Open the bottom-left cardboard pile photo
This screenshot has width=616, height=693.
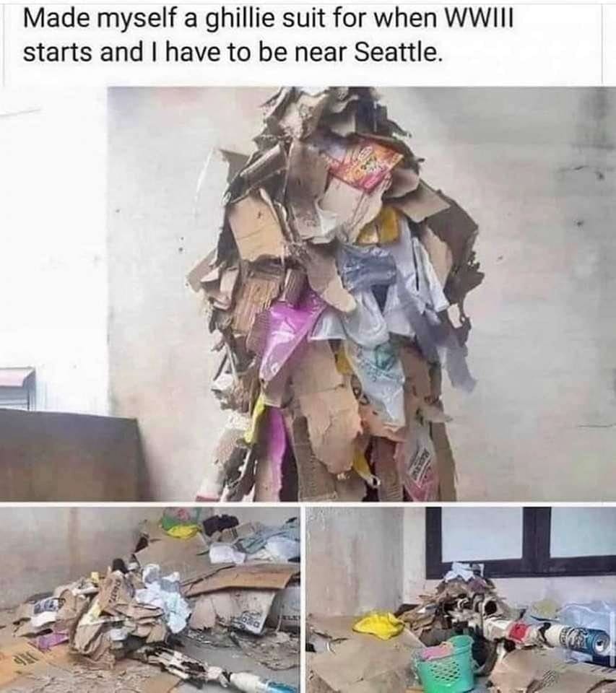pyautogui.click(x=150, y=599)
